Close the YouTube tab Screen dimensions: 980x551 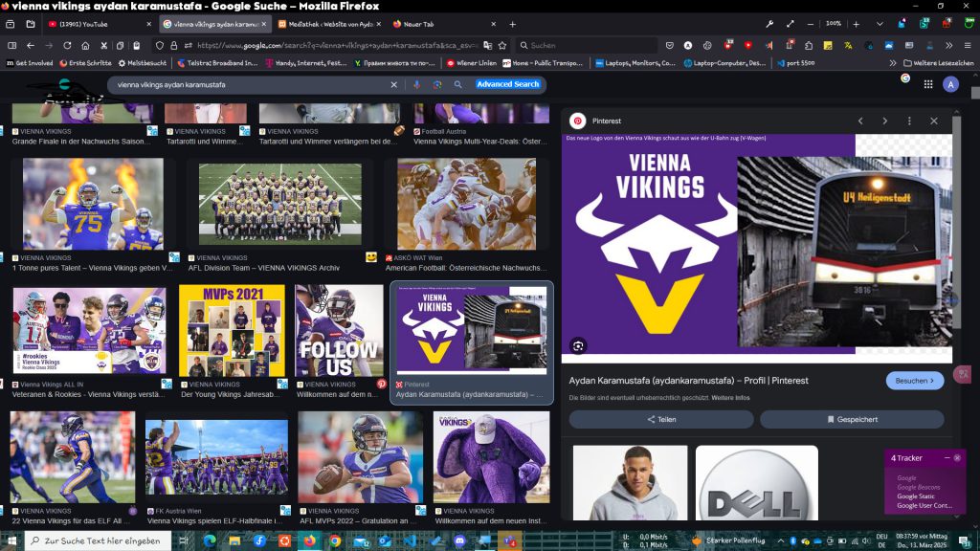[x=148, y=24]
